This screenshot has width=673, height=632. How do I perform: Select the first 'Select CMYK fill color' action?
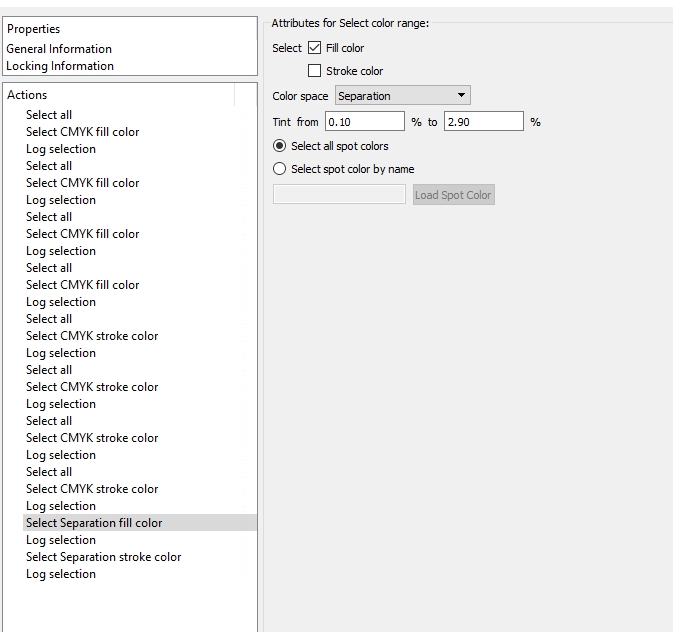click(82, 132)
